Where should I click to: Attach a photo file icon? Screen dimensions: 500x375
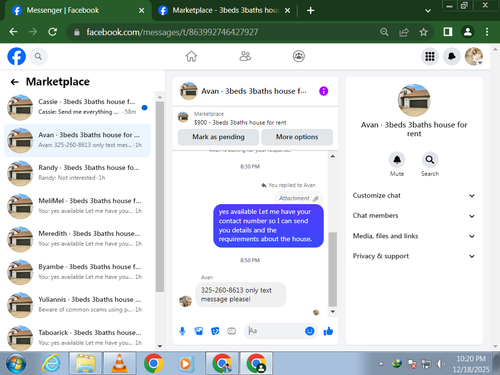tap(199, 331)
